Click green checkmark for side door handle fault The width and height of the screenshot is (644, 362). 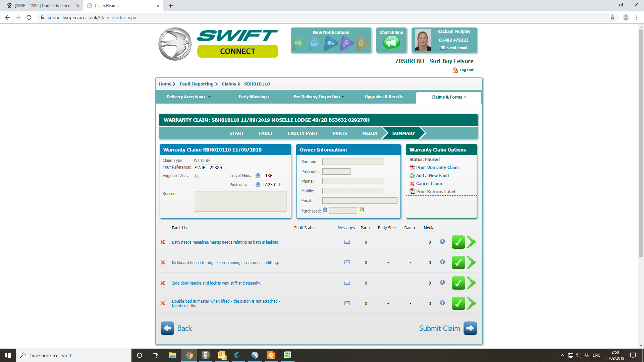tap(458, 283)
